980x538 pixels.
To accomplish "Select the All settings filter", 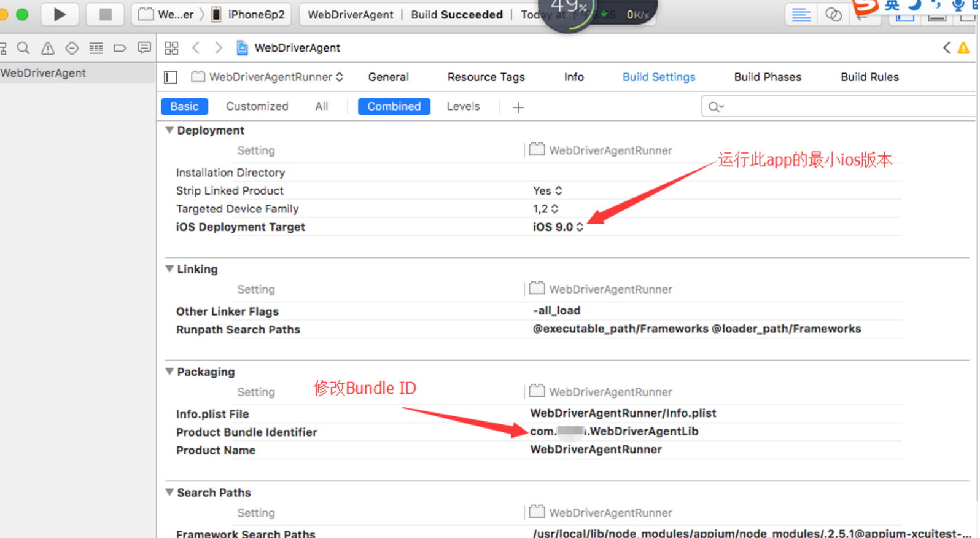I will point(321,106).
